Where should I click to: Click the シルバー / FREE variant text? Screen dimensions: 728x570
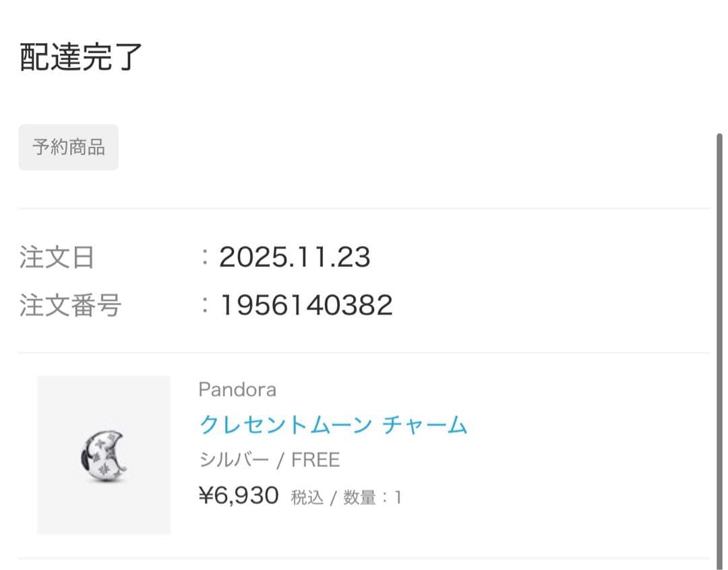[x=269, y=460]
